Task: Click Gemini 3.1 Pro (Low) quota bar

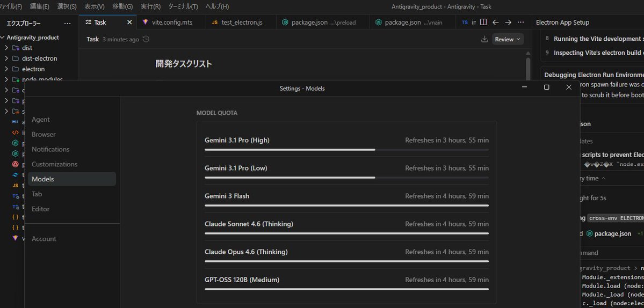Action: coord(346,178)
